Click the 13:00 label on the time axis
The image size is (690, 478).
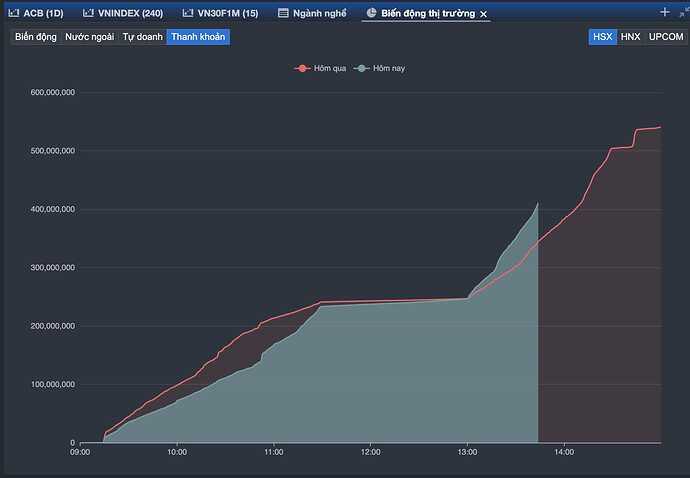(x=467, y=452)
